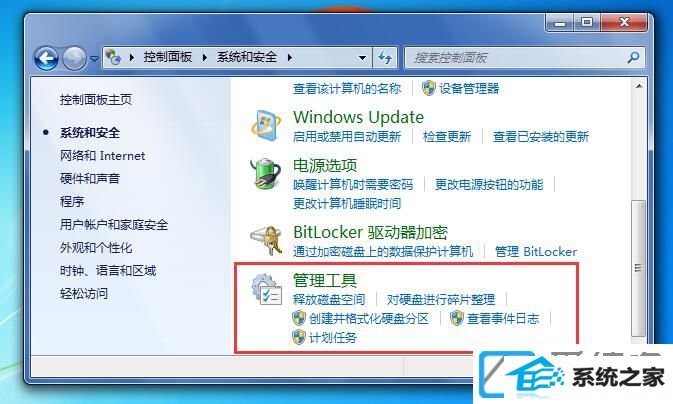Open the BitLocker padlock icon
673x404 pixels.
click(266, 240)
